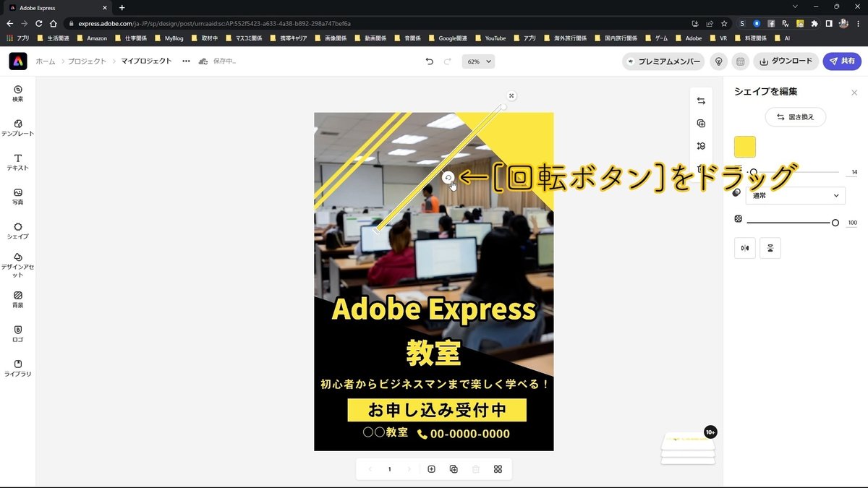Open the 通常 blend mode dropdown

click(795, 195)
